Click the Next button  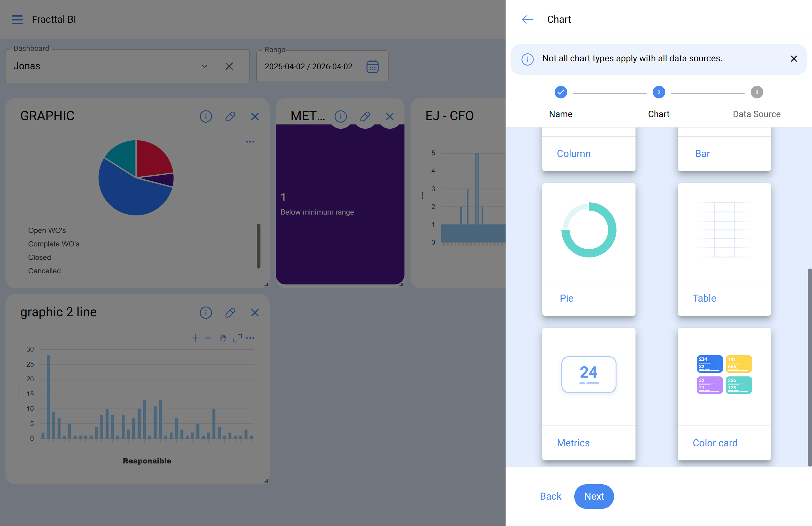(594, 496)
